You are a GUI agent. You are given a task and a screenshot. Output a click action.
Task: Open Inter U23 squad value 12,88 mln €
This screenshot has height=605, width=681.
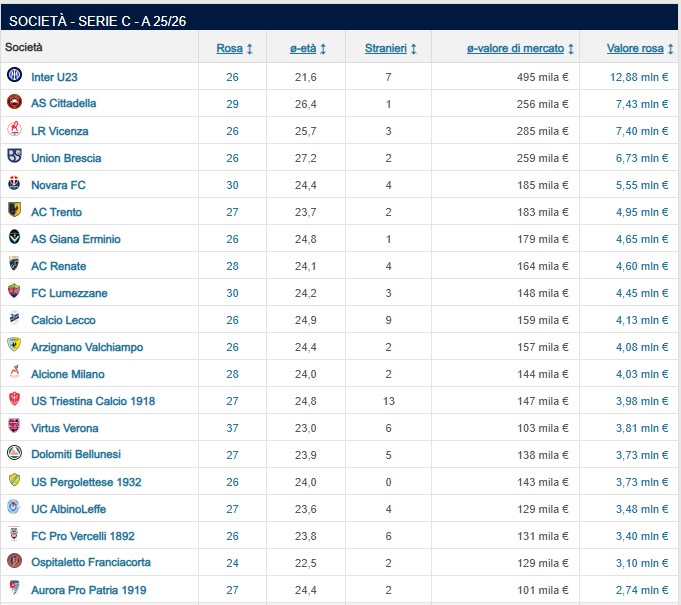coord(639,77)
